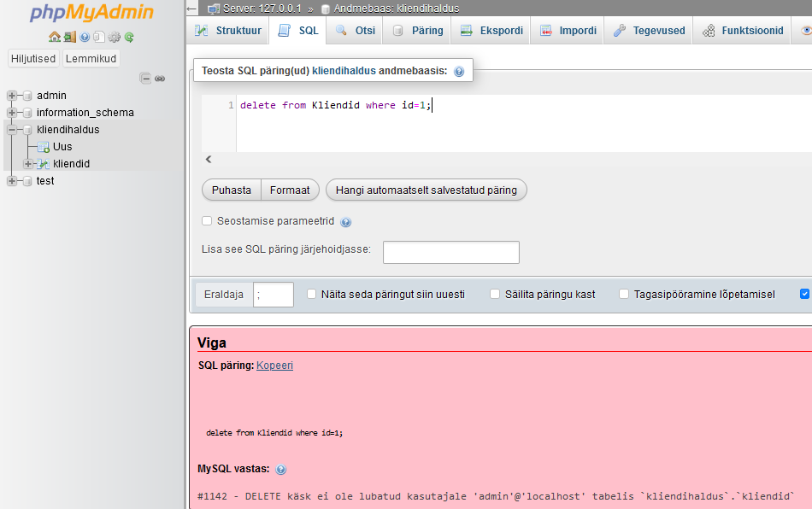
Task: Click the collapse all tree icon
Action: (x=145, y=79)
